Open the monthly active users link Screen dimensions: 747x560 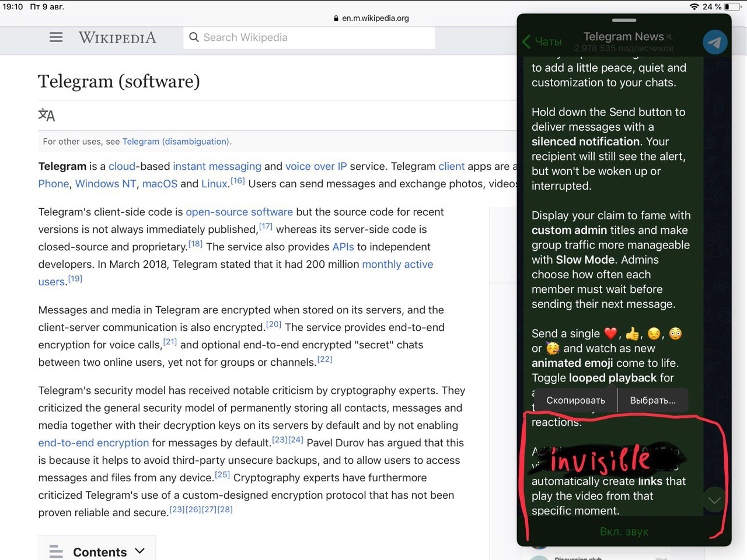click(397, 264)
